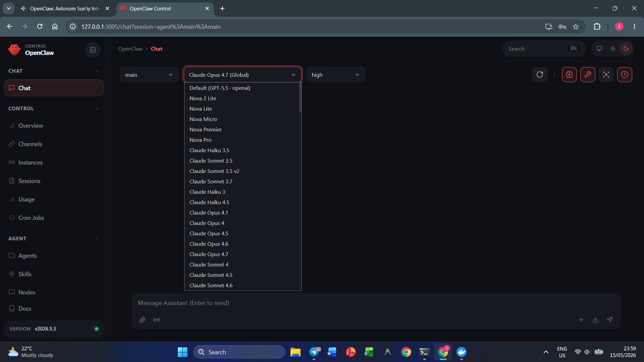Screen dimensions: 644x362
Task: Export the chat with download icon
Action: pos(595,320)
